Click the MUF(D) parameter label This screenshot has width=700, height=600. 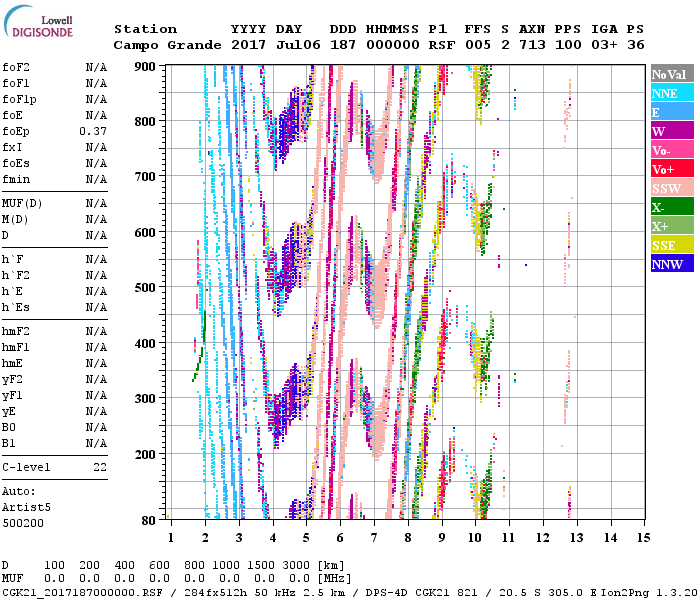(20, 204)
